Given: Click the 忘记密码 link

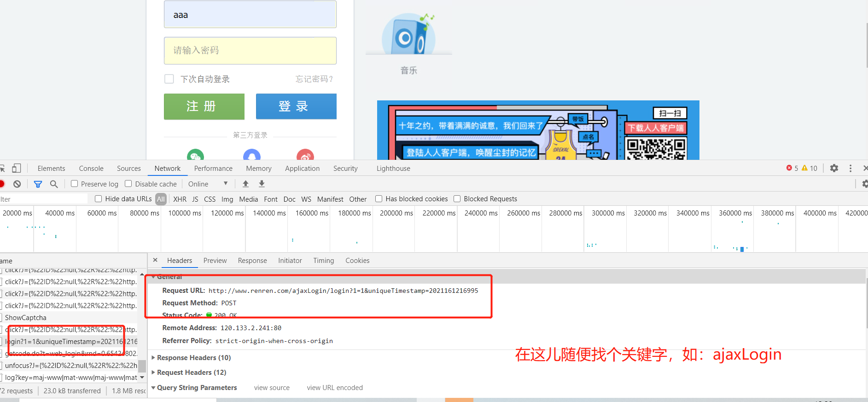Looking at the screenshot, I should [314, 79].
